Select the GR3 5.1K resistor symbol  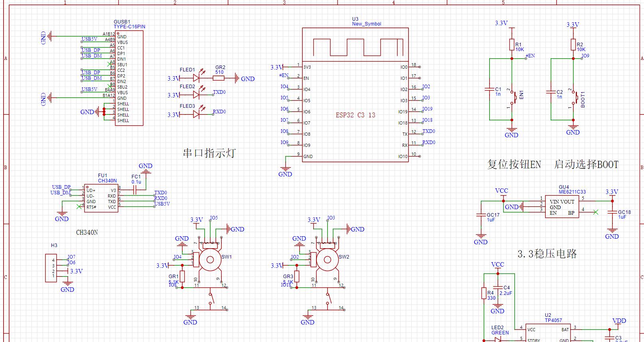pyautogui.click(x=297, y=276)
